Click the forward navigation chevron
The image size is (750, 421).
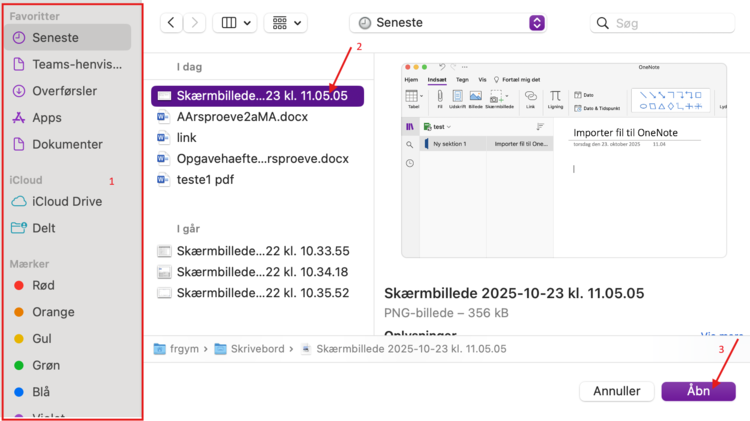(195, 22)
